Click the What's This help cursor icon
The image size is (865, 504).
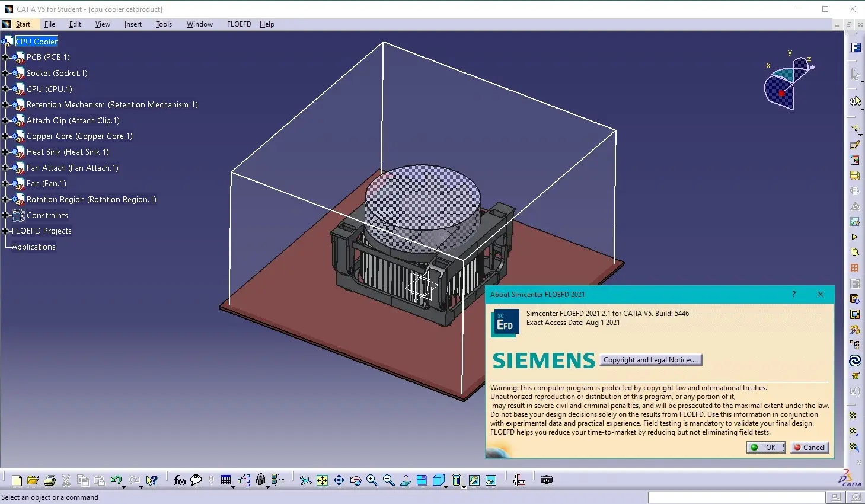[x=152, y=480]
